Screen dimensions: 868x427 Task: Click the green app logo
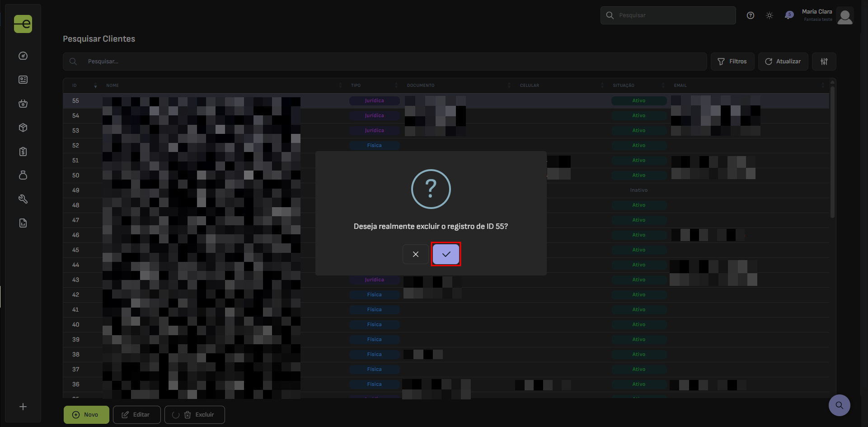[23, 24]
